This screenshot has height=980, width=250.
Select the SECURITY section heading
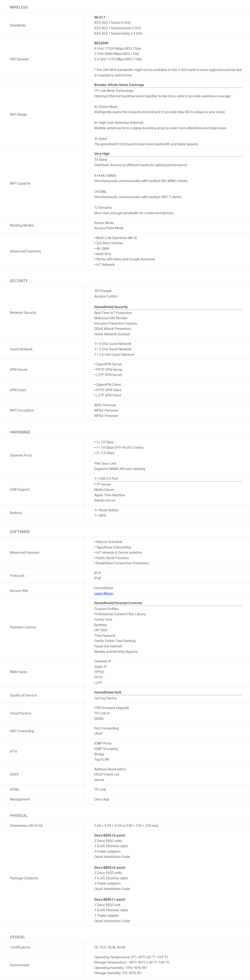click(19, 281)
